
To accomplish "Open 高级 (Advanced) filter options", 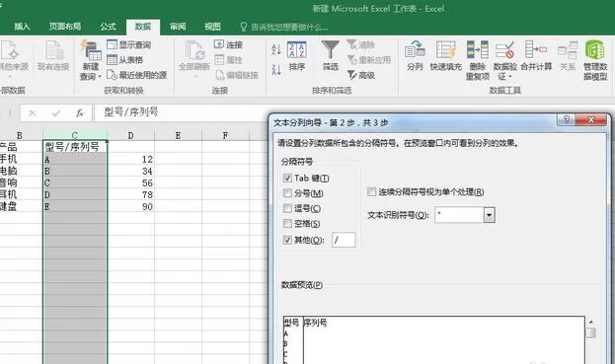I will tap(361, 75).
